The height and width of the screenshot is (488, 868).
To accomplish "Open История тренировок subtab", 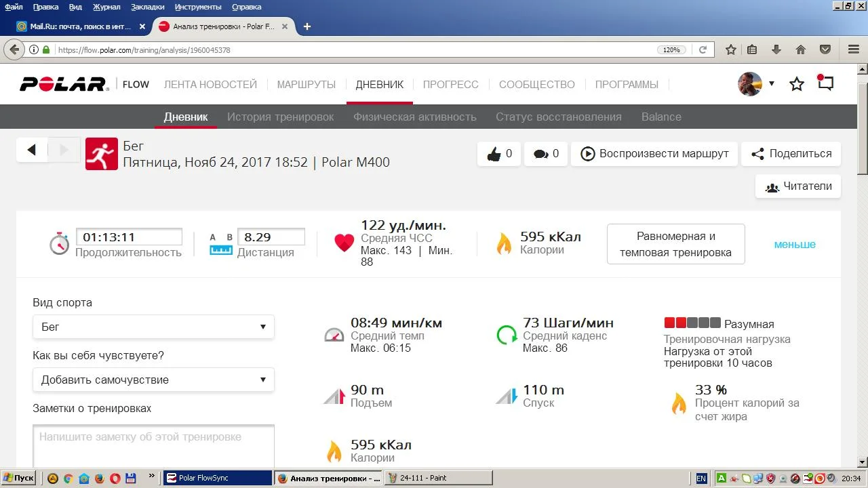I will coord(281,117).
